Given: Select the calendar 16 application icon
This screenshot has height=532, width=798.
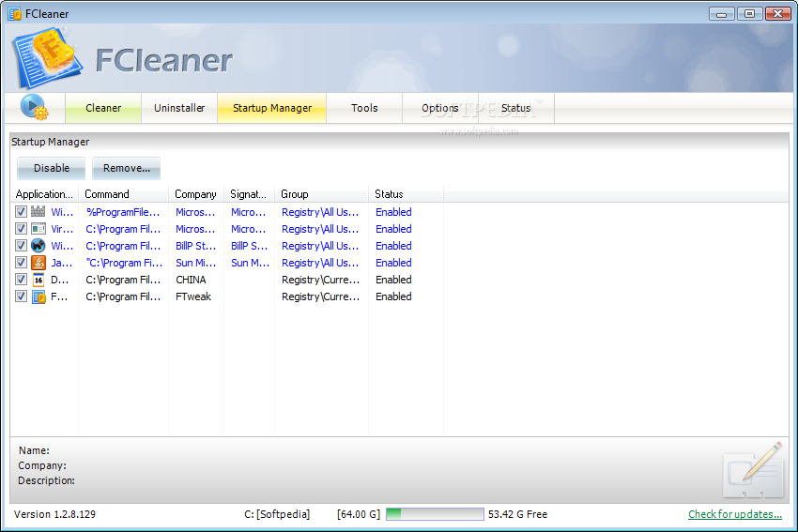Looking at the screenshot, I should tap(38, 280).
